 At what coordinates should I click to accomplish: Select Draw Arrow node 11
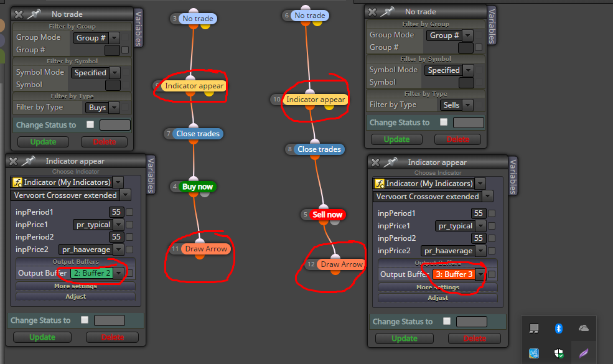point(205,249)
